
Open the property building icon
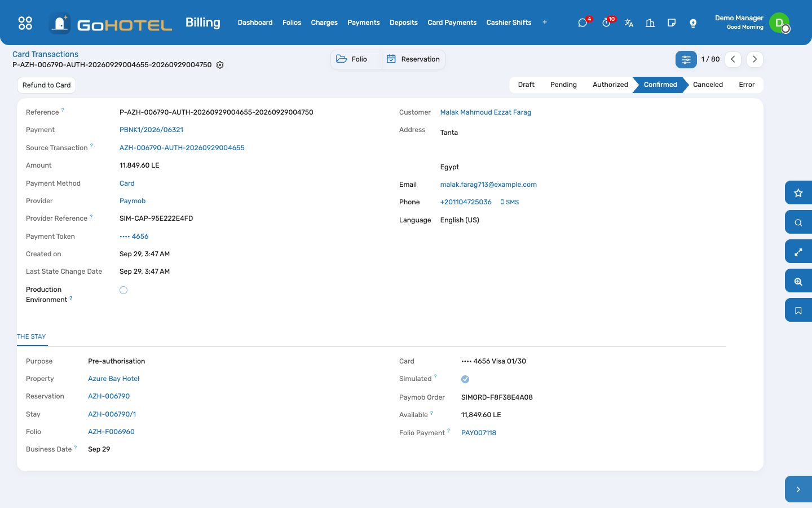click(x=650, y=23)
